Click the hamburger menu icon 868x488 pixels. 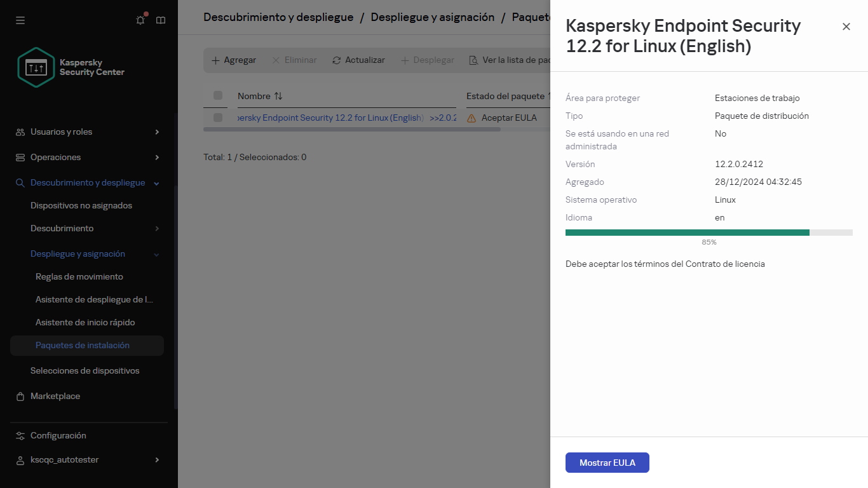[x=20, y=20]
